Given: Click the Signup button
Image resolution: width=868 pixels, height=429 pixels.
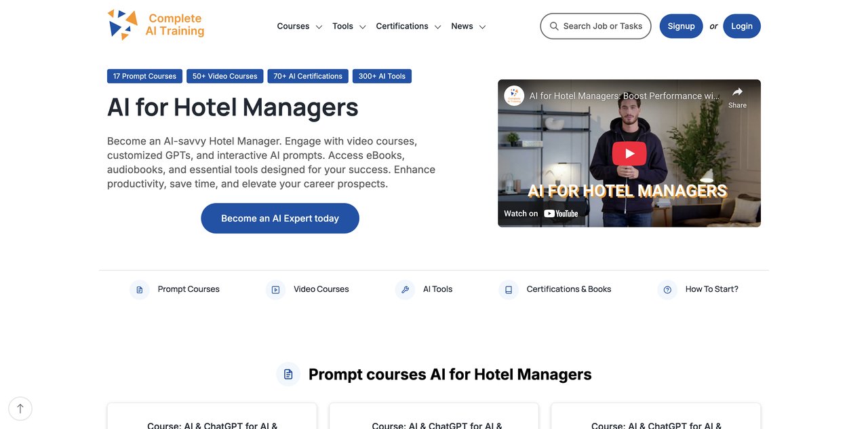Looking at the screenshot, I should [x=681, y=26].
